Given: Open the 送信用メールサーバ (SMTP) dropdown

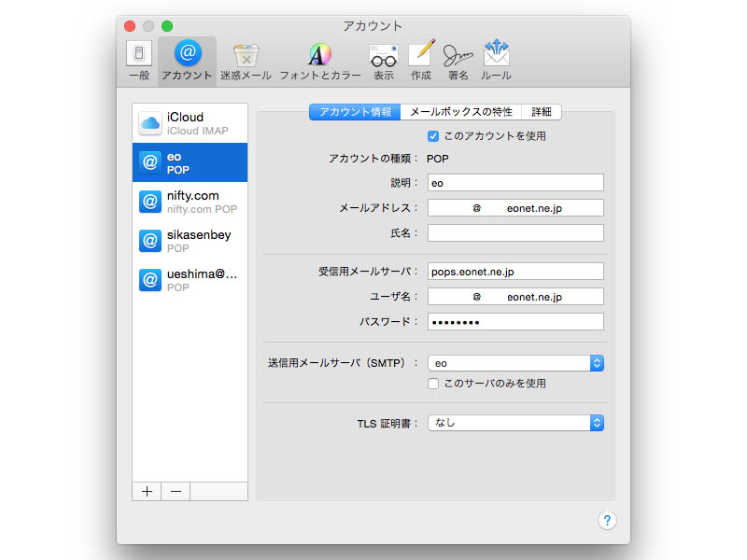Looking at the screenshot, I should click(515, 363).
